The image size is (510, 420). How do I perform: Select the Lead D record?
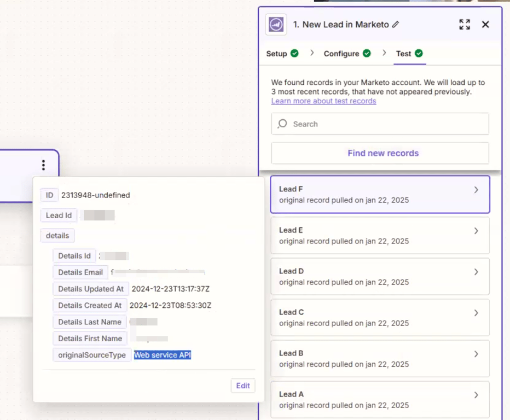[x=380, y=276]
